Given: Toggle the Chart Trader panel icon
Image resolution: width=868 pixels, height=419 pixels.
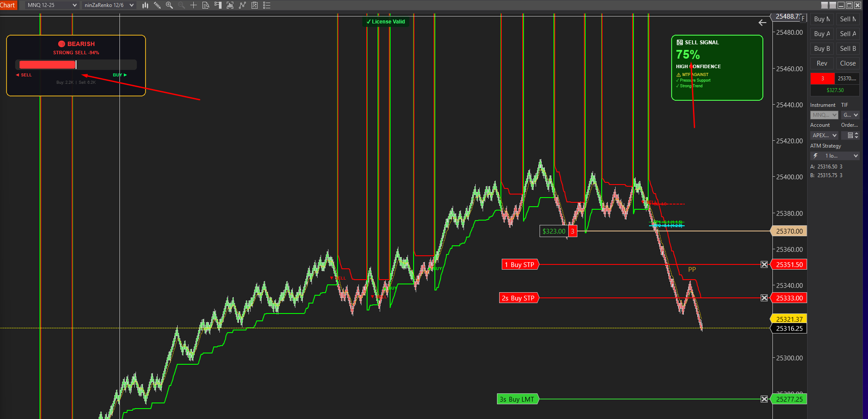Looking at the screenshot, I should pos(218,5).
